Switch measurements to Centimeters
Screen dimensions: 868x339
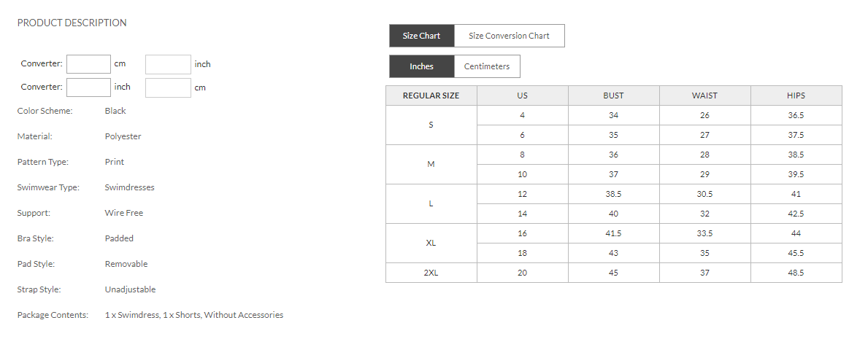tap(487, 66)
